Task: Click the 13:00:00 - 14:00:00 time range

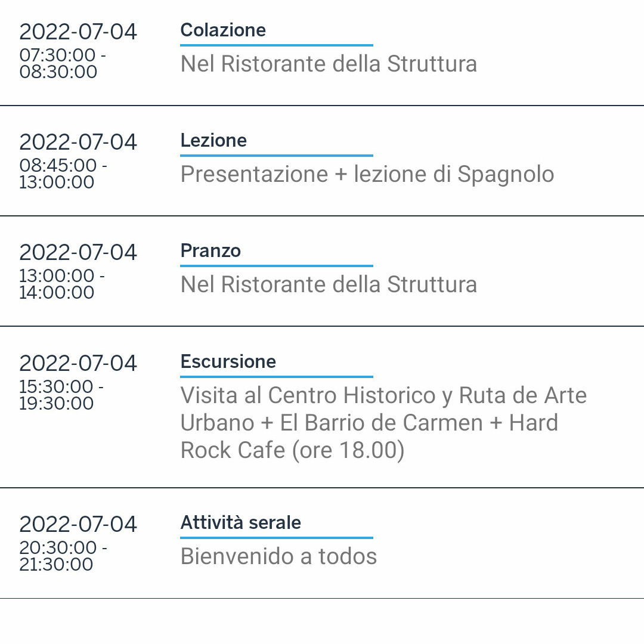Action: click(x=62, y=284)
